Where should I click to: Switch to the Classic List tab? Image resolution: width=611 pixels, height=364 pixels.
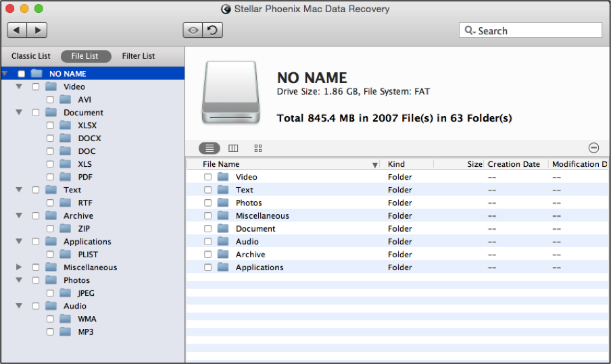(x=31, y=56)
